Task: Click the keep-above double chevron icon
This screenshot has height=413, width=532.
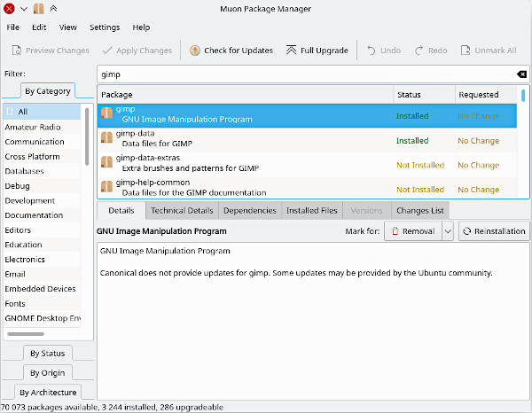Action: pyautogui.click(x=53, y=9)
